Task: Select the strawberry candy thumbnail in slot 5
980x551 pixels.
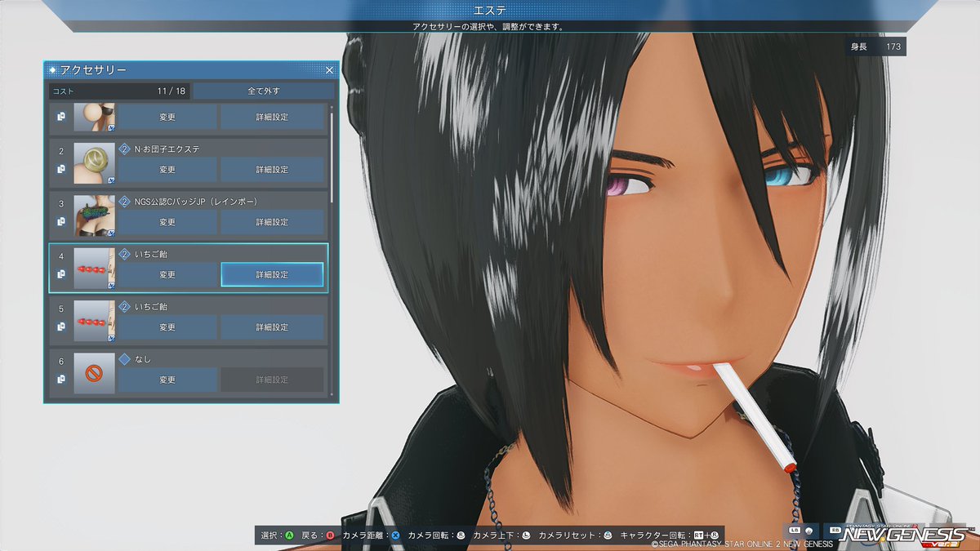Action: pyautogui.click(x=94, y=321)
